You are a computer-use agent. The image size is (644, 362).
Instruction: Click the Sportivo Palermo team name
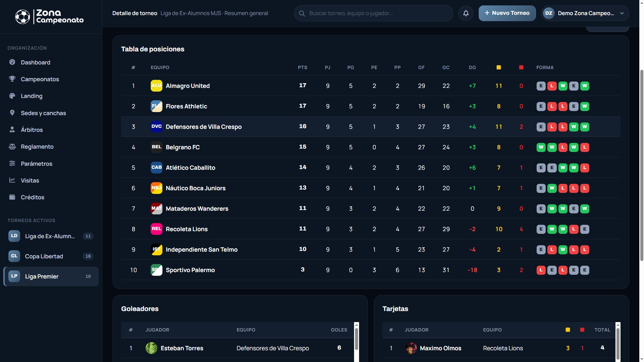pos(190,270)
